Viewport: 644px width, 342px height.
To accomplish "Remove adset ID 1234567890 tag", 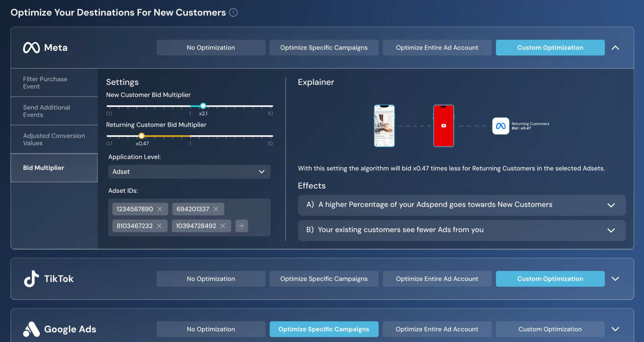I will tap(160, 209).
